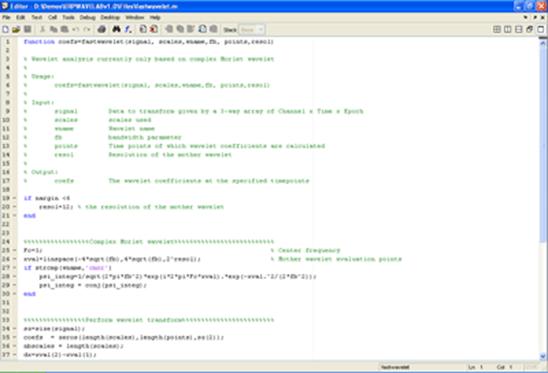548x373 pixels.
Task: Maximize the document with the single-pane icon
Action: click(x=540, y=29)
